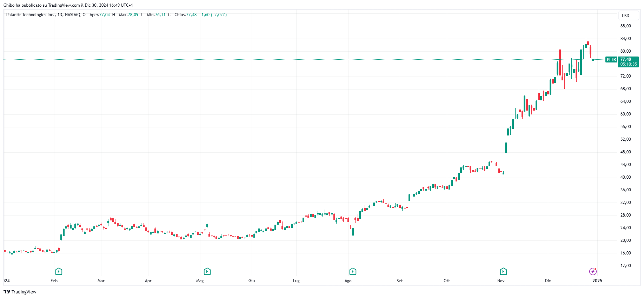
Task: Click the 88,00 price axis label
Action: click(x=625, y=26)
